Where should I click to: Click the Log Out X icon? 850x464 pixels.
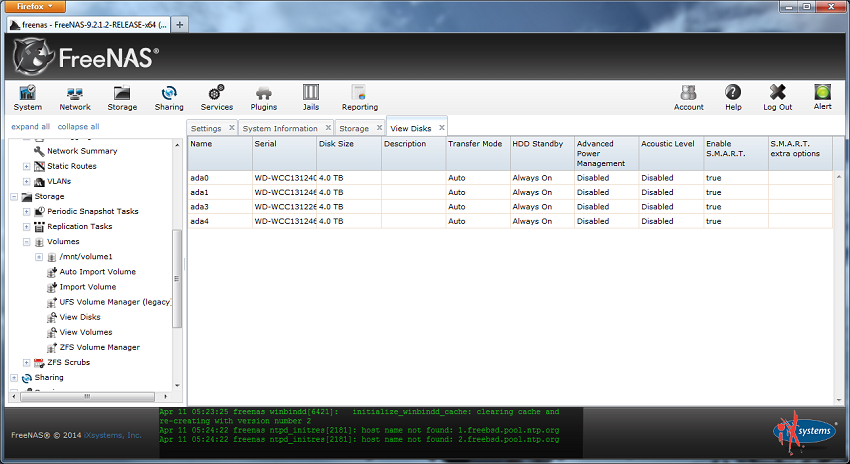(x=777, y=92)
